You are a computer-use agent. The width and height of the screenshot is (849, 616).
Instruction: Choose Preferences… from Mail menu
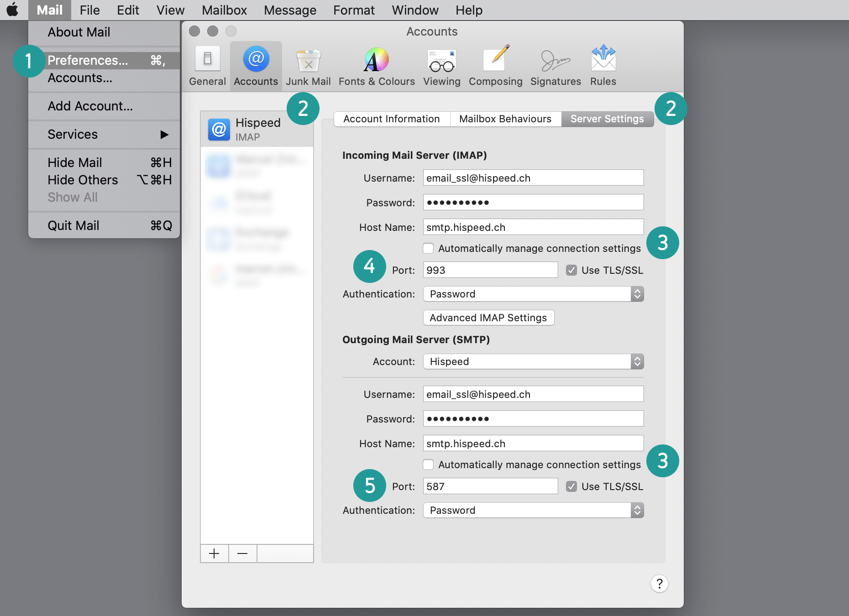(x=104, y=60)
